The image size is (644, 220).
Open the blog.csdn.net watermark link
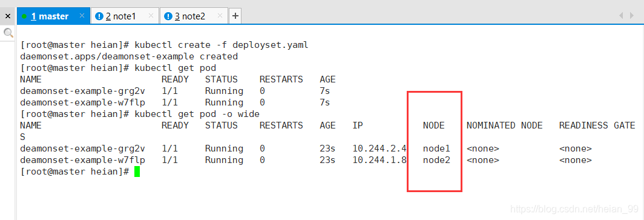574,209
